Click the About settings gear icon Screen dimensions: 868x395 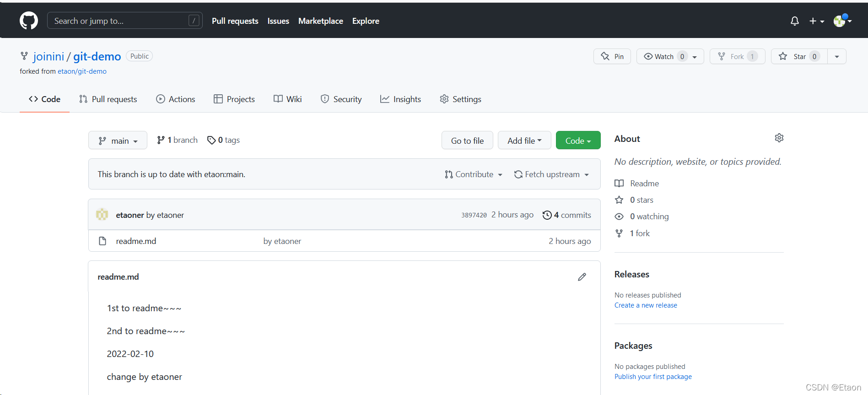click(x=779, y=138)
